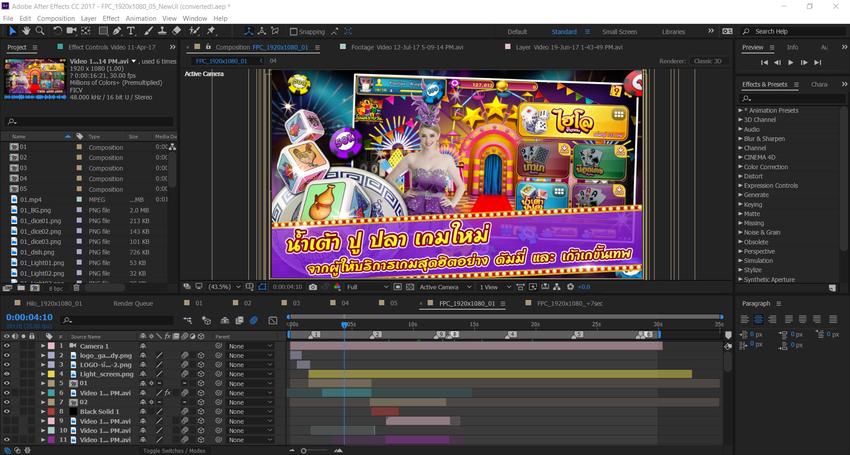Select the Zoom magnifier tool
The width and height of the screenshot is (850, 455).
coord(40,31)
